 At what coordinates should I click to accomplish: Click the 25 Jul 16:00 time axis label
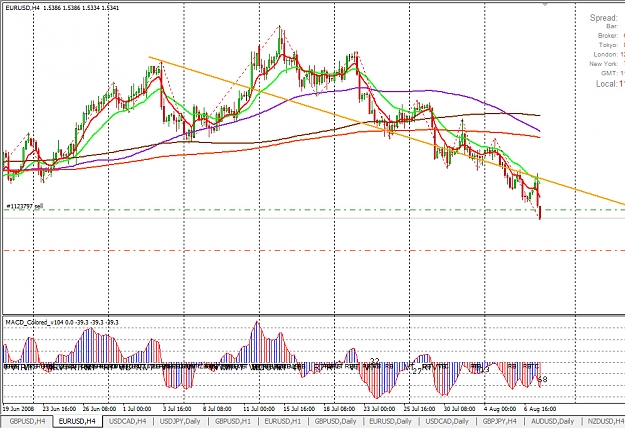click(x=419, y=408)
